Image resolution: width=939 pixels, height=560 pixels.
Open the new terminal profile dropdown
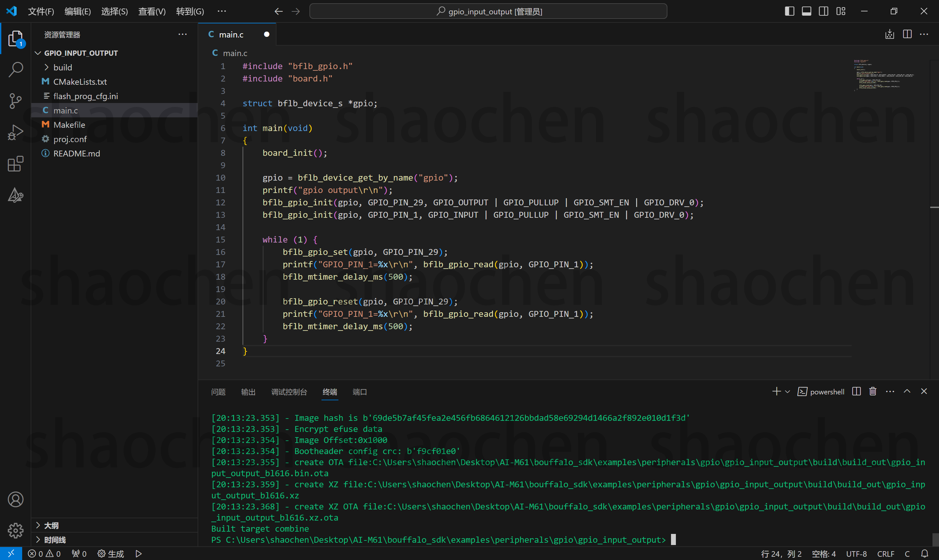point(787,392)
